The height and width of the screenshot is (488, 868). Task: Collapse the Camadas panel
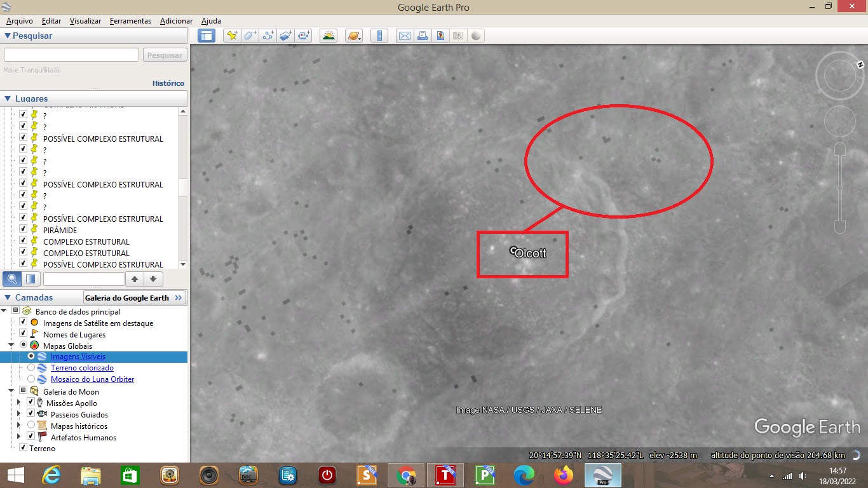(8, 297)
